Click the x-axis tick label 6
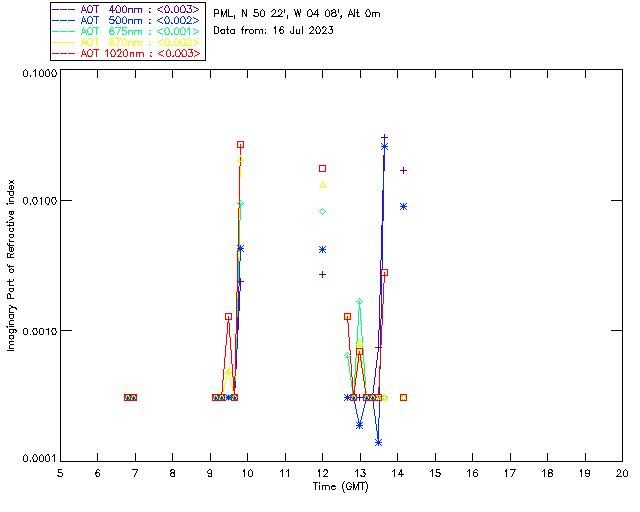 click(x=98, y=473)
